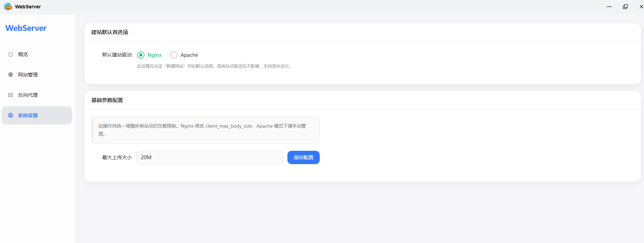Click the reverse proxy icon beside 反向代理
644x243 pixels.
click(11, 95)
